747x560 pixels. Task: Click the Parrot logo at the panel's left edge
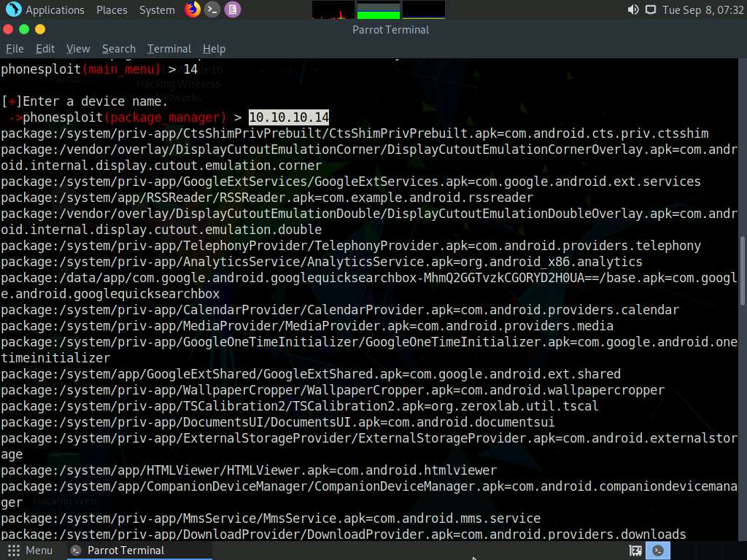click(12, 9)
